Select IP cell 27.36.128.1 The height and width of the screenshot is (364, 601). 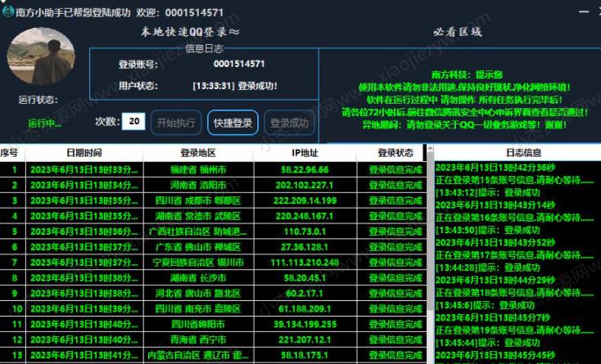305,247
